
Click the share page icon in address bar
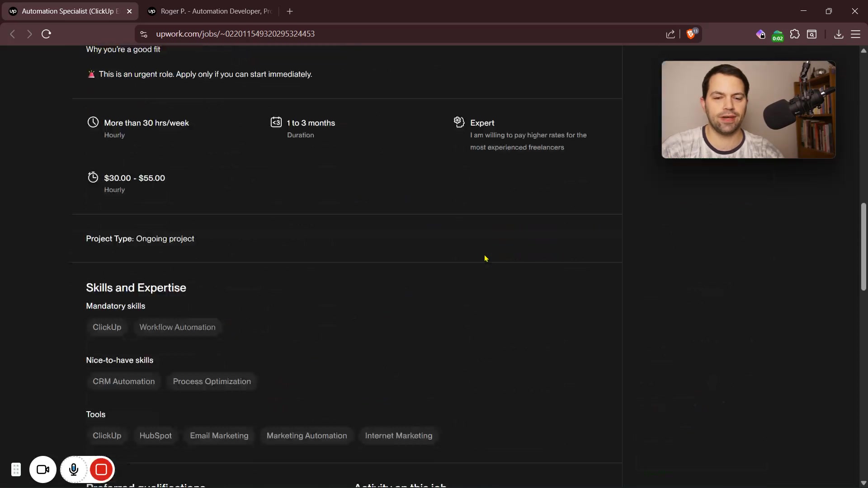pyautogui.click(x=670, y=34)
